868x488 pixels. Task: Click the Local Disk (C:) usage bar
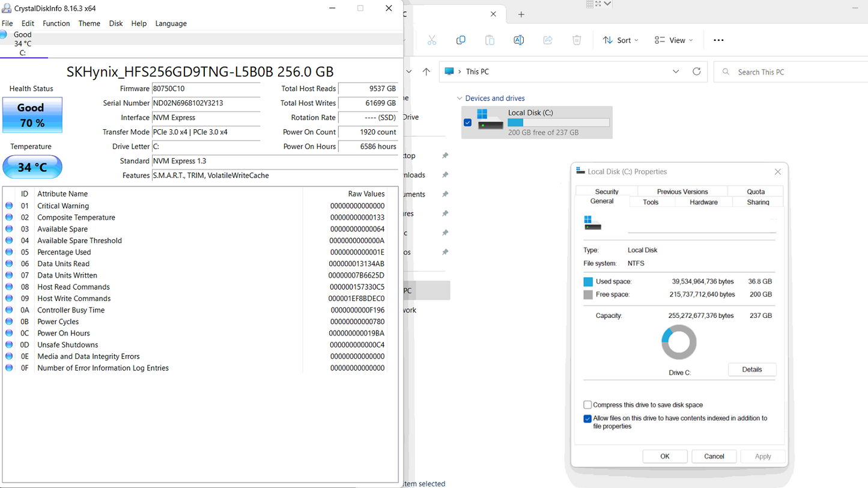pyautogui.click(x=558, y=123)
